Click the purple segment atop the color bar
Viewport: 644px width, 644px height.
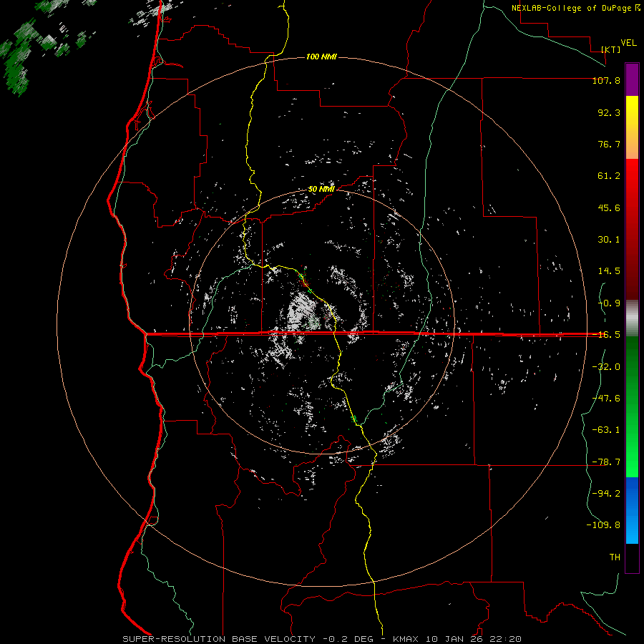632,80
